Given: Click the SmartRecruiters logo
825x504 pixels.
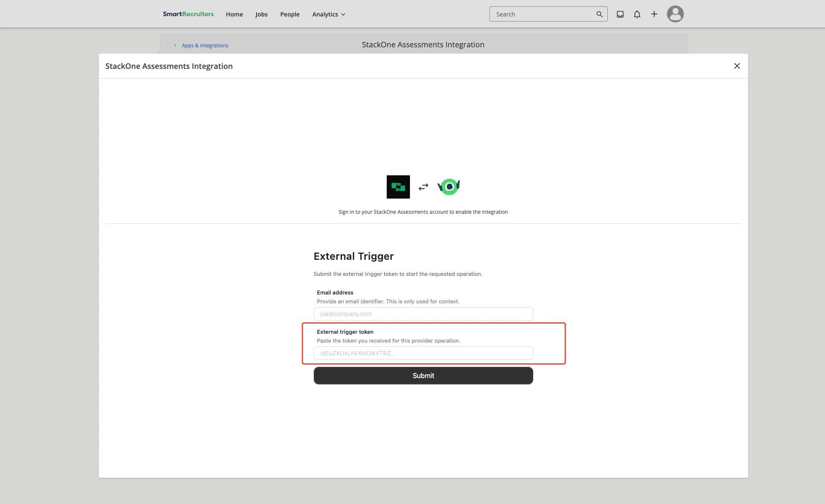Looking at the screenshot, I should coord(188,14).
